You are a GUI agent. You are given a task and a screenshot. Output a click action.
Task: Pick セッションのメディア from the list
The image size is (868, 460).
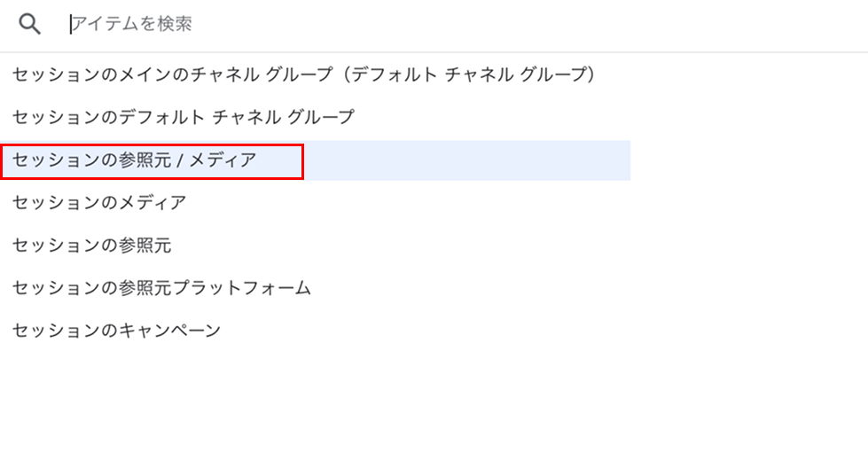click(315, 203)
